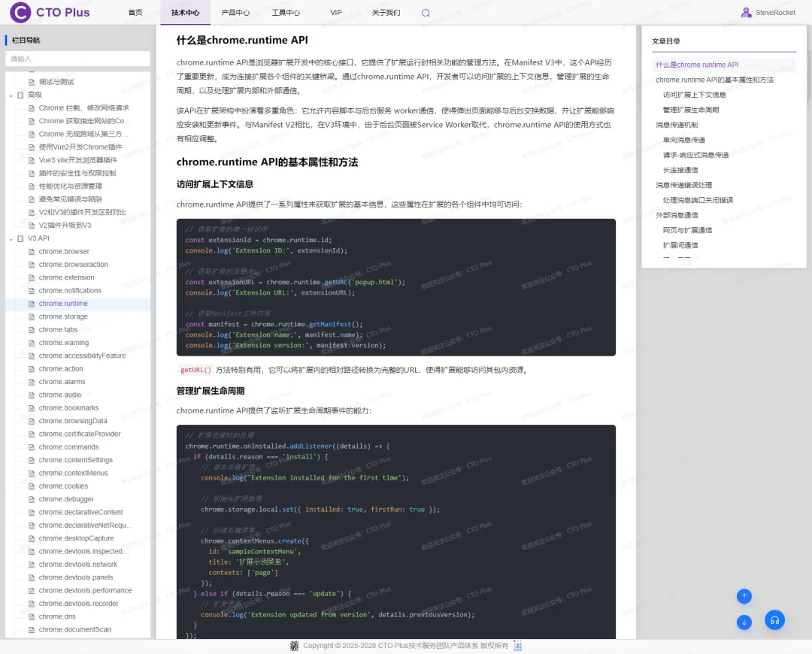
Task: Click the scroll-to-bottom arrow button
Action: 744,622
